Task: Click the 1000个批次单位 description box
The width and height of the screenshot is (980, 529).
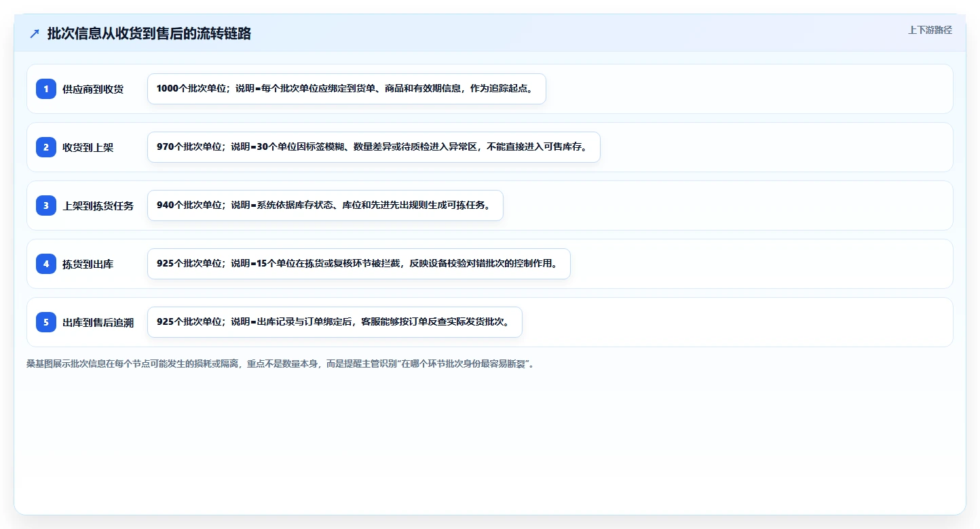Action: coord(347,89)
